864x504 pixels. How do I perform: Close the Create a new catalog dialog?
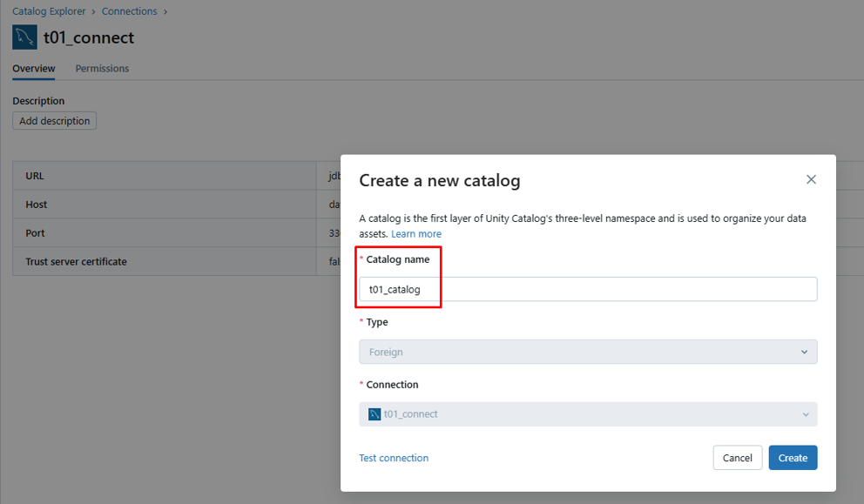811,179
